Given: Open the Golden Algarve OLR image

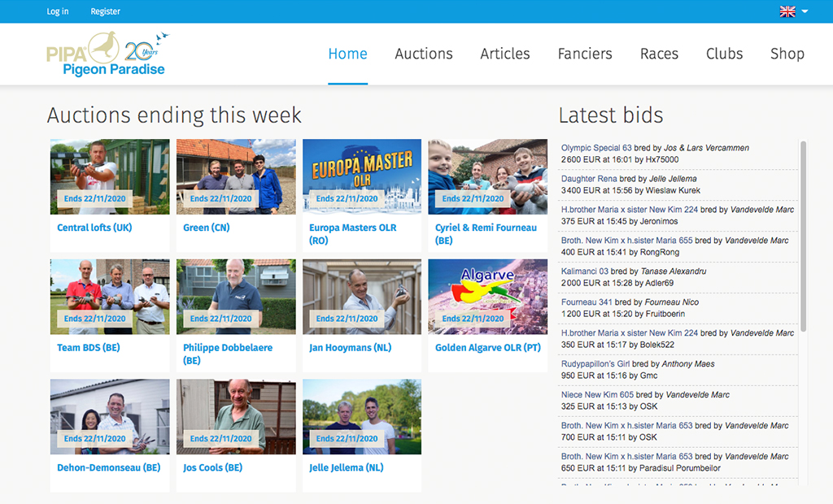Looking at the screenshot, I should (488, 297).
